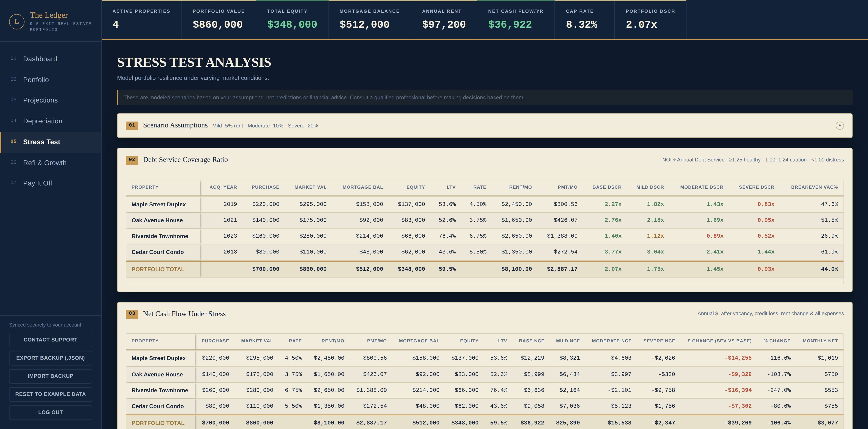Click portfolio total severe DSCR 0.93x
Screen dimensions: 868x429
[x=765, y=269]
